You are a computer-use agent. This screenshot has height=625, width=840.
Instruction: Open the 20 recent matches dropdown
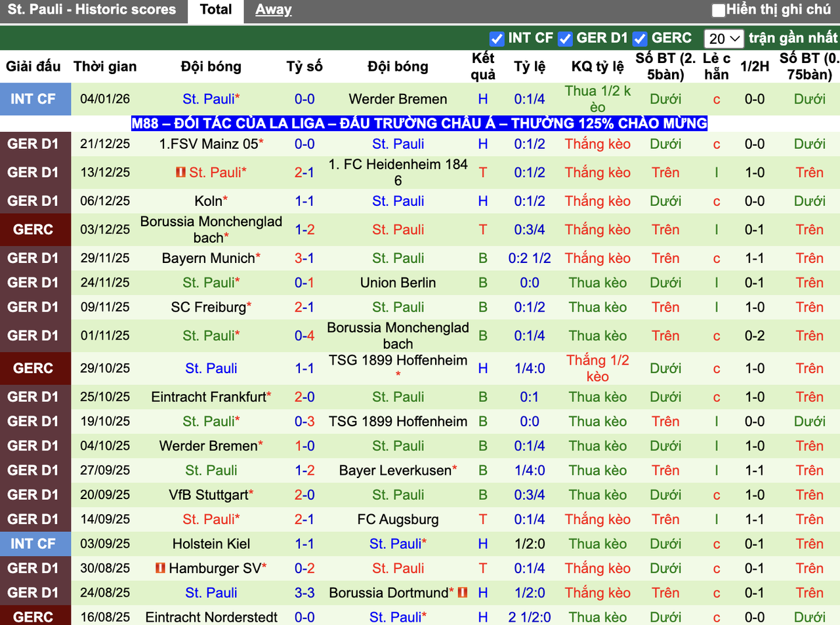[x=724, y=39]
